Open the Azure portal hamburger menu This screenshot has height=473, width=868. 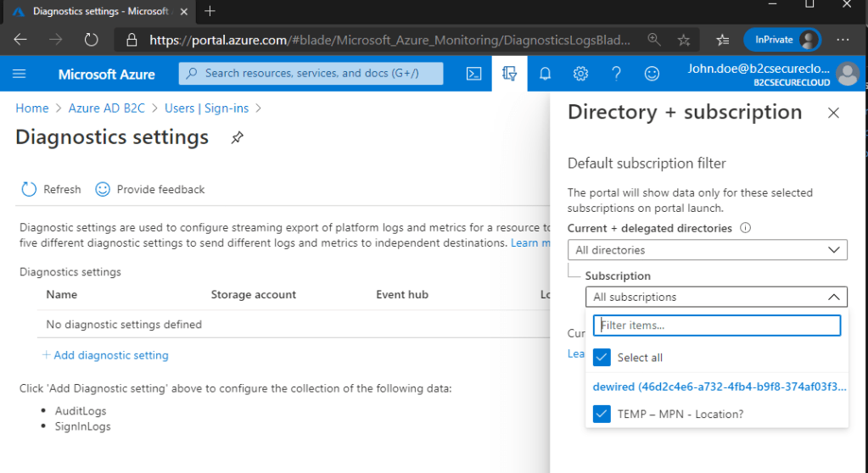pos(20,74)
